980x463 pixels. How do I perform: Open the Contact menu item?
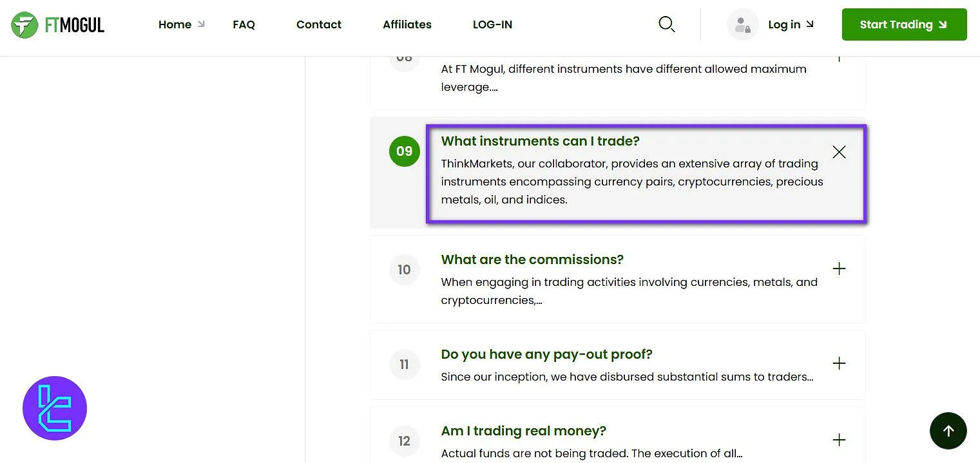tap(319, 24)
